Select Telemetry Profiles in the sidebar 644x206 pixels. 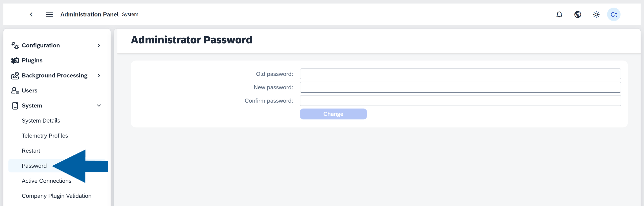[x=45, y=135]
